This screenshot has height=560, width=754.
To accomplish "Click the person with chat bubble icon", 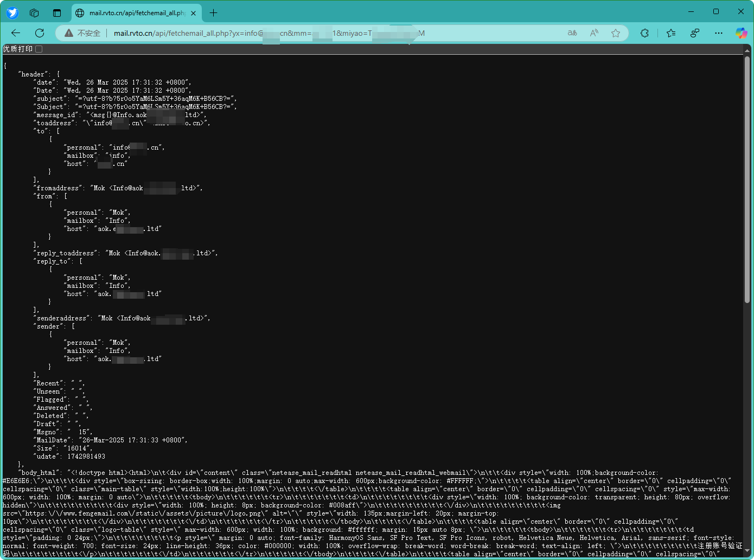I will (x=695, y=33).
